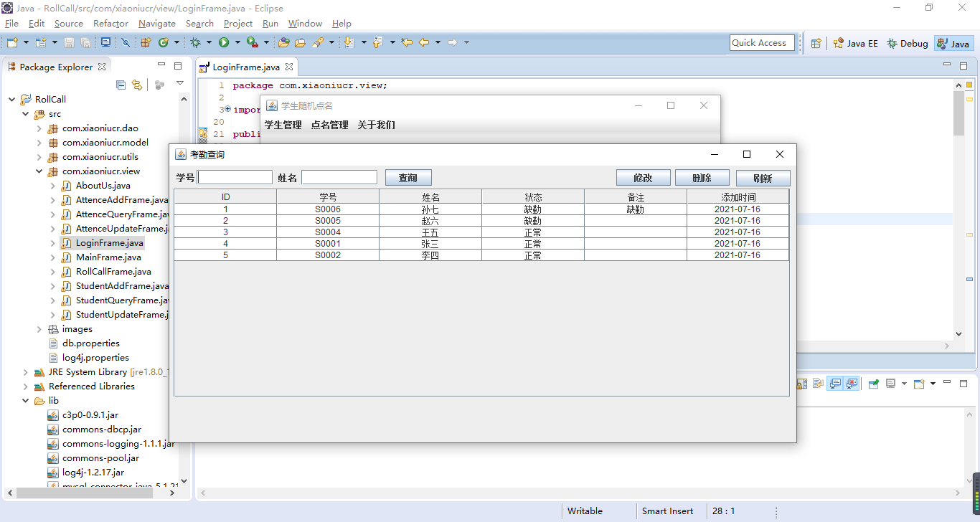Click the Save All toolbar icon
The image size is (980, 522).
85,43
